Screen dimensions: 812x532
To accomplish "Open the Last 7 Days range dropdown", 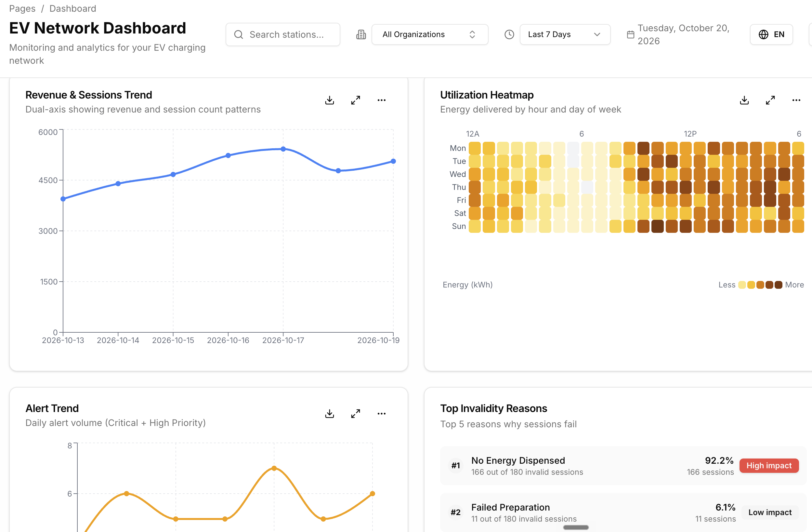I will coord(565,34).
